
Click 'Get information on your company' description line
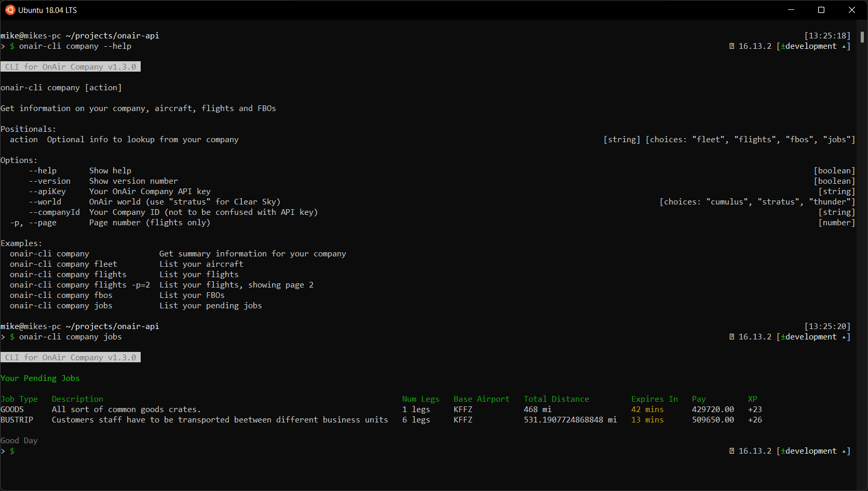click(138, 108)
